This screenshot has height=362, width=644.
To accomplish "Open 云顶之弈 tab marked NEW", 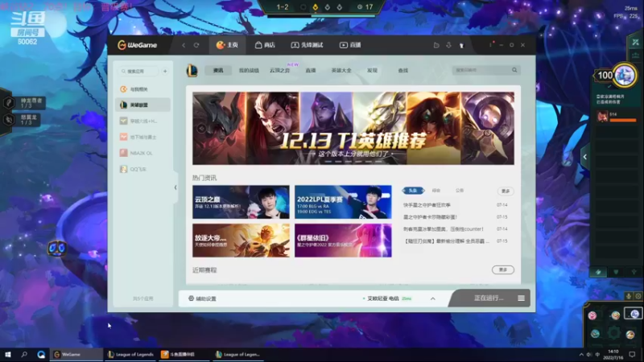I will tap(279, 71).
